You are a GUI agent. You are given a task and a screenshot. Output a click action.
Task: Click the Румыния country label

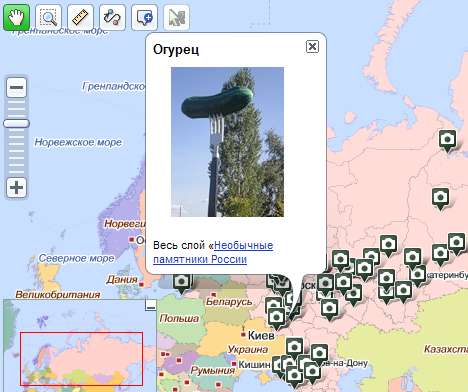(213, 370)
